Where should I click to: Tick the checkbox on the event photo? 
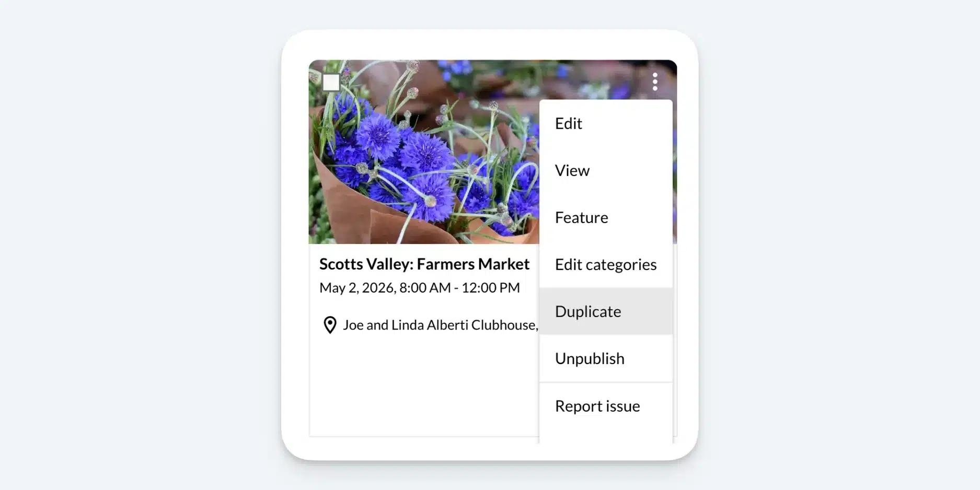pyautogui.click(x=331, y=83)
